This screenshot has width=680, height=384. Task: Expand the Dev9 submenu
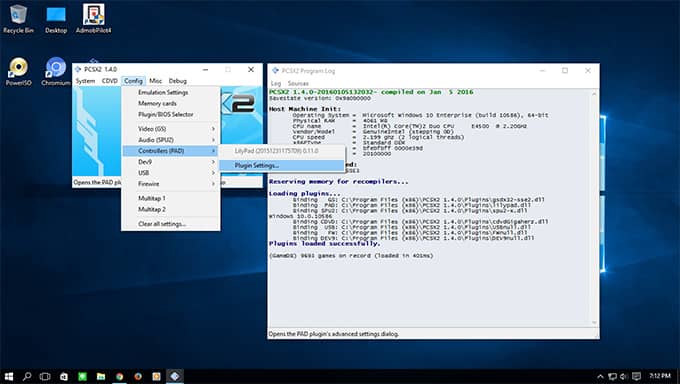click(171, 162)
